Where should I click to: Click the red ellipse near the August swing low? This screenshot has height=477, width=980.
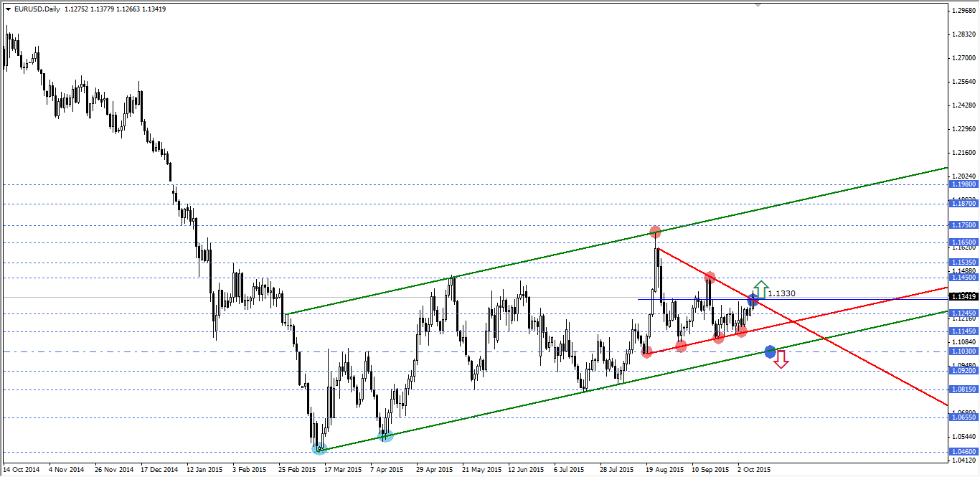coord(648,352)
